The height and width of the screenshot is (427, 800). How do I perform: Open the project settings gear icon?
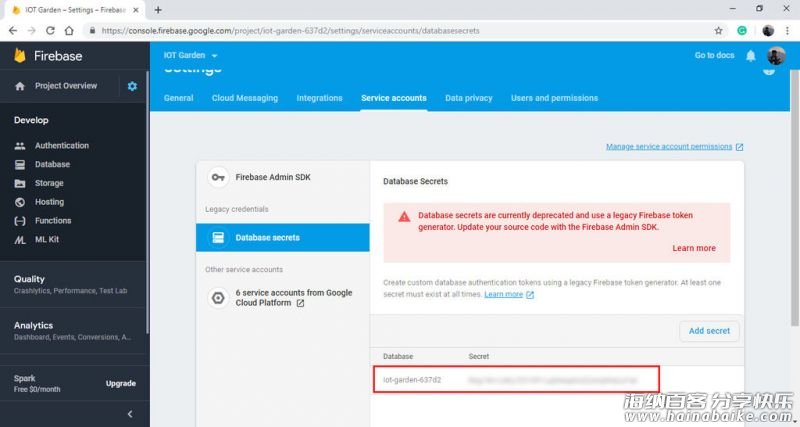[x=132, y=86]
